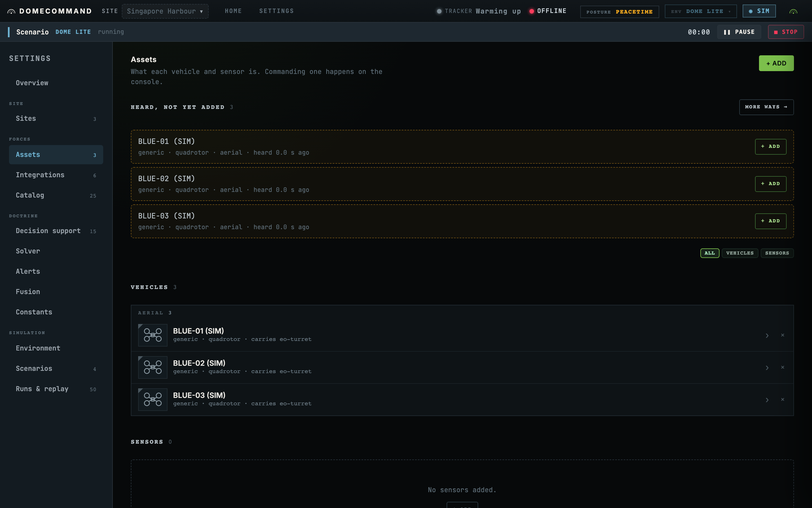The image size is (812, 508).
Task: Open Scenarios under Simulation
Action: [56, 369]
